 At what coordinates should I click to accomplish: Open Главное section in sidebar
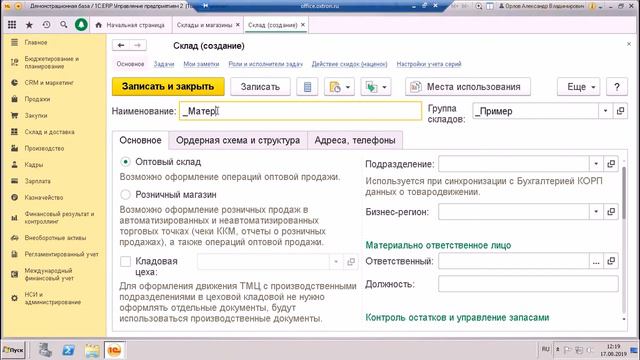pyautogui.click(x=36, y=42)
